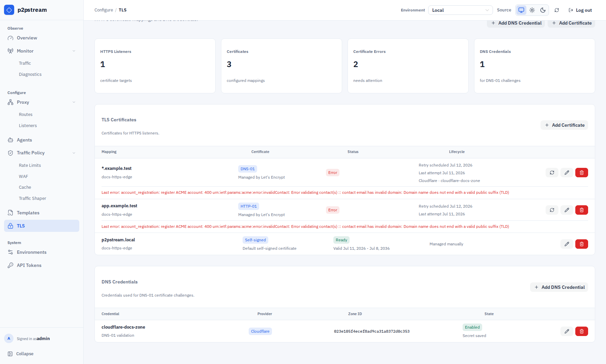Open Environments page
Screen dimensions: 606x364
point(42,252)
